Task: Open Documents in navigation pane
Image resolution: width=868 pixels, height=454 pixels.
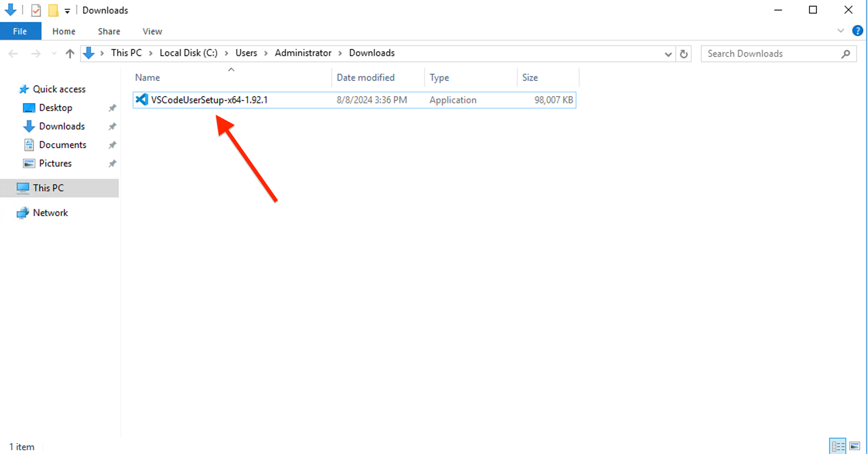Action: (62, 145)
